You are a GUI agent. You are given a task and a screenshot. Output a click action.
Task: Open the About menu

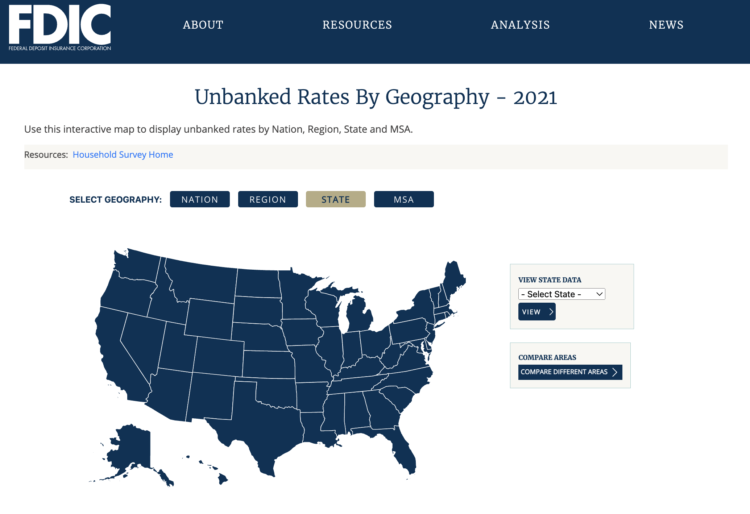tap(203, 25)
